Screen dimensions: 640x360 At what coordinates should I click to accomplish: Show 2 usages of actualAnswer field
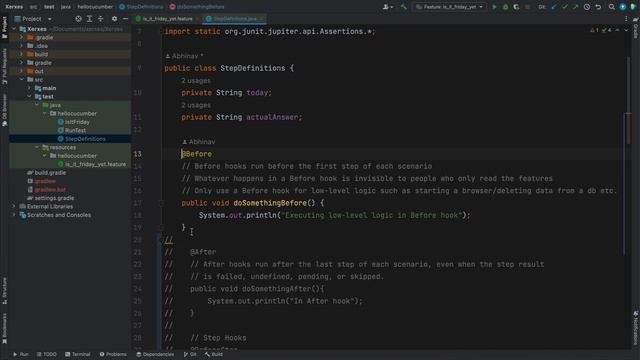coord(196,105)
